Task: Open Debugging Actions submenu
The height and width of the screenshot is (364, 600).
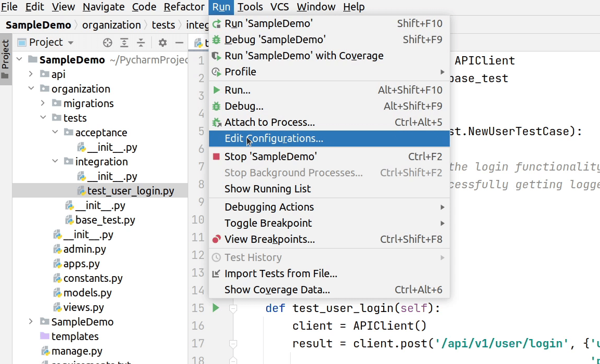Action: (269, 207)
